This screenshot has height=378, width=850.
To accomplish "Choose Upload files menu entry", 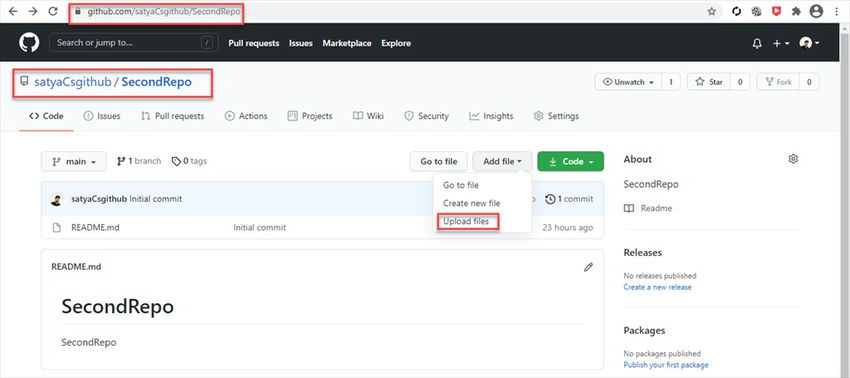I will point(466,221).
